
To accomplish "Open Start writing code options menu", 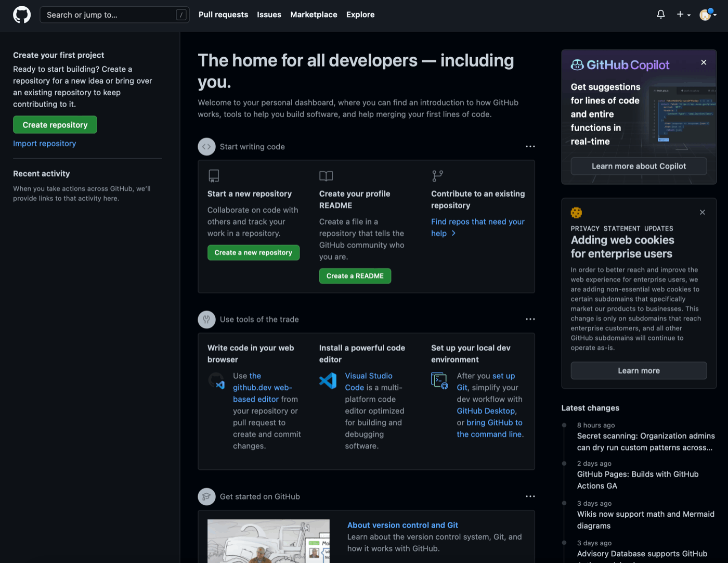I will pos(530,147).
